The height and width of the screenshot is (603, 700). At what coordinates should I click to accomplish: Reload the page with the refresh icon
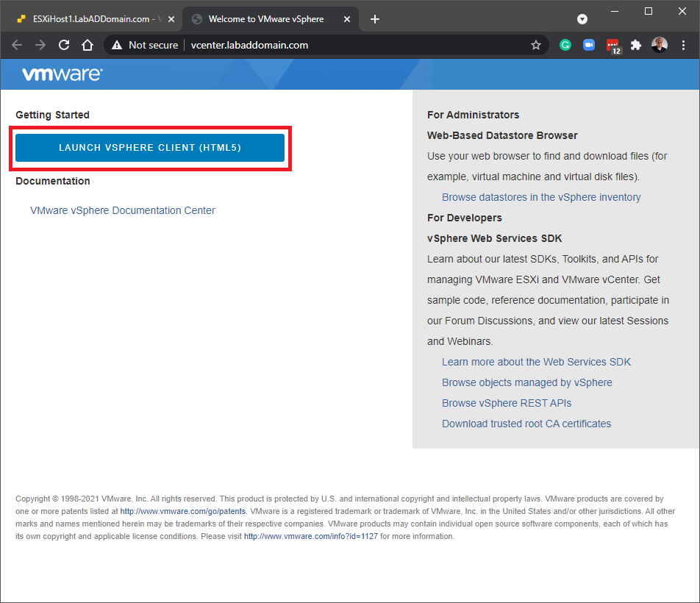(64, 45)
